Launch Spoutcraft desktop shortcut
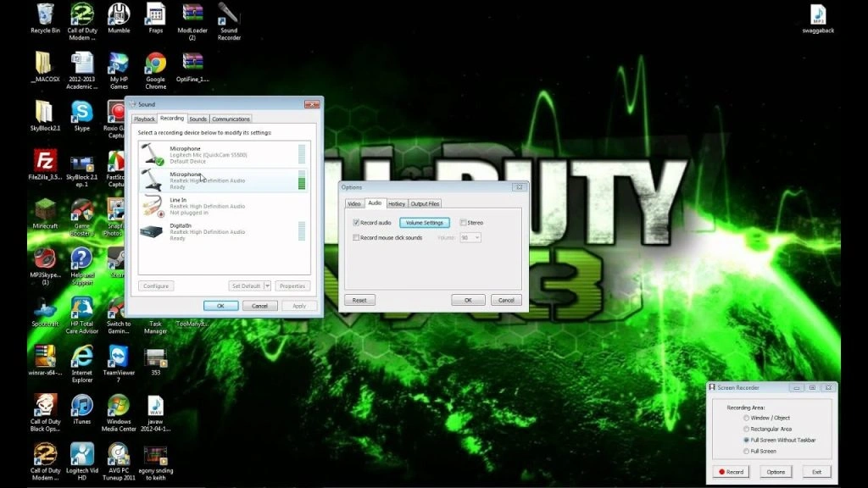 coord(45,312)
